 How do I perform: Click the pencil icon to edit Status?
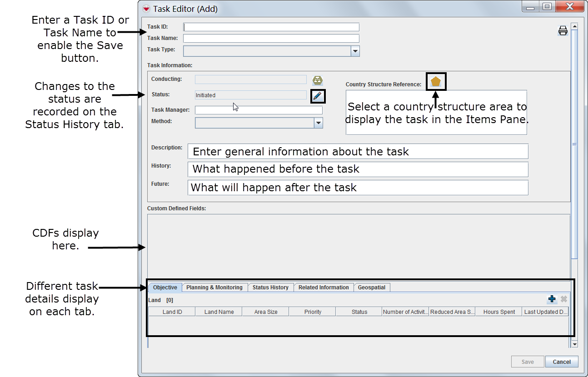click(318, 96)
